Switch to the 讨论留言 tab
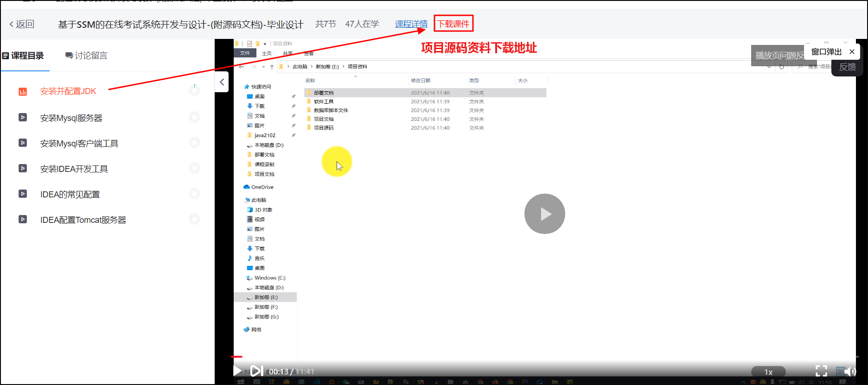Viewport: 868px width, 385px height. tap(86, 56)
